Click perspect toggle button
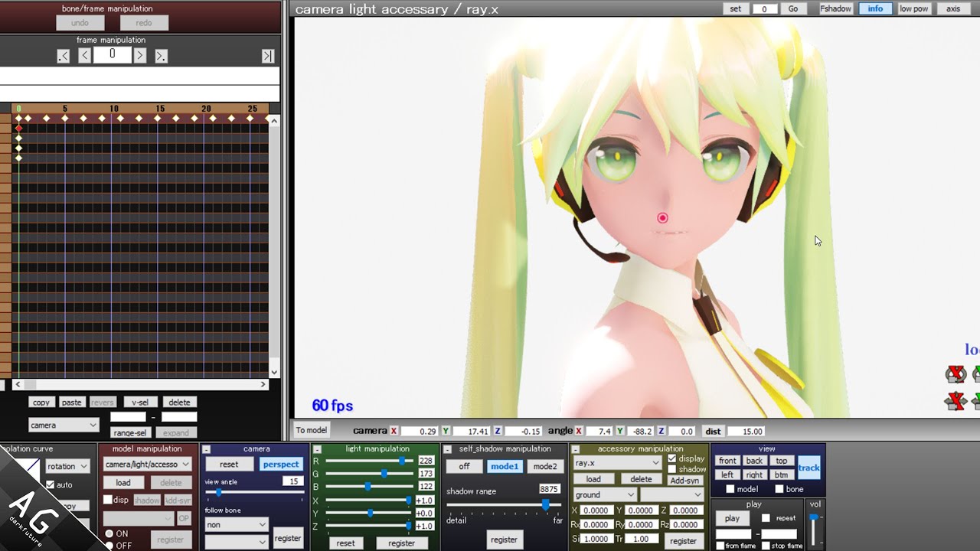980x551 pixels. [281, 465]
